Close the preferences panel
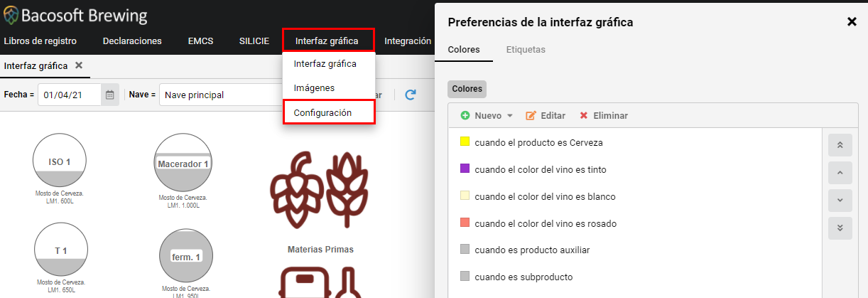Image resolution: width=868 pixels, height=298 pixels. [852, 22]
